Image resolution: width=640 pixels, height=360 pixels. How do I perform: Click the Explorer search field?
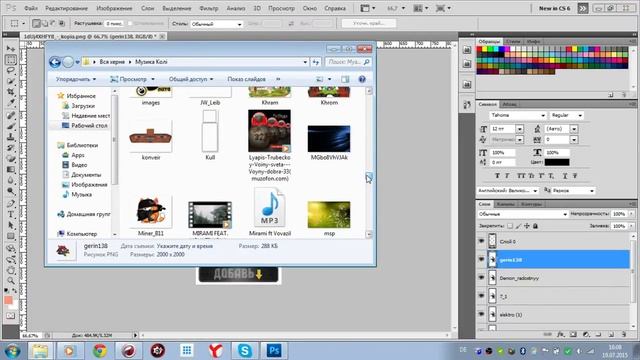pyautogui.click(x=348, y=62)
